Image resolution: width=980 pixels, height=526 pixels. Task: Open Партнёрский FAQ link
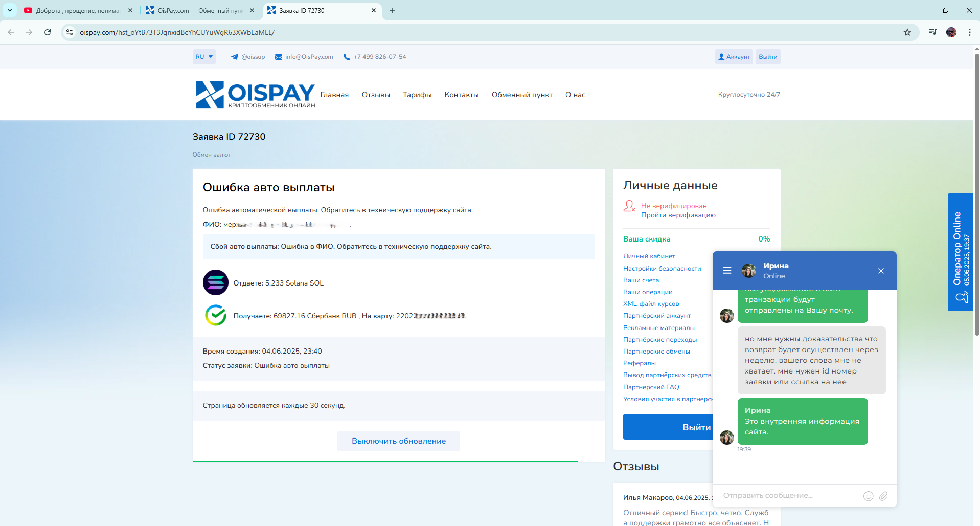click(651, 387)
